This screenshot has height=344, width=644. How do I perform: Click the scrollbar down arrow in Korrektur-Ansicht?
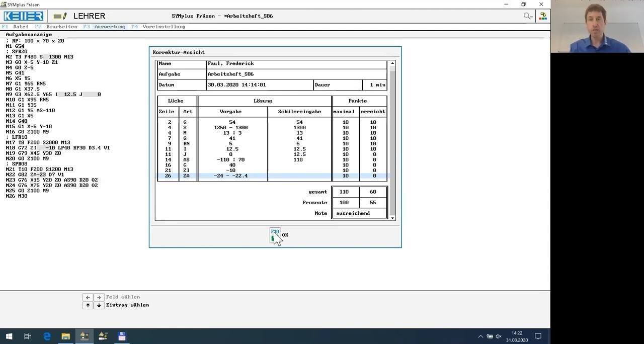tap(393, 218)
